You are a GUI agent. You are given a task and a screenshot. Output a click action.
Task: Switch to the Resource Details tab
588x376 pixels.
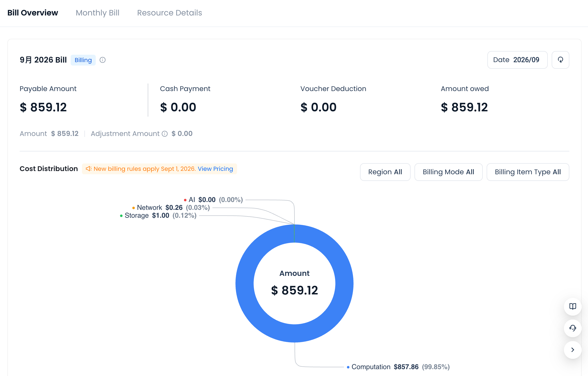coord(169,13)
